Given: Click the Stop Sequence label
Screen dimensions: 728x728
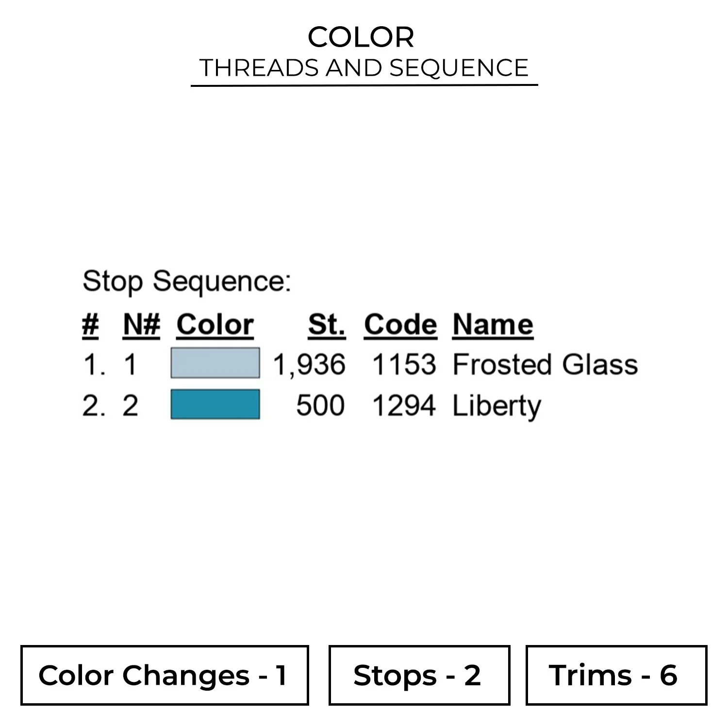Looking at the screenshot, I should [187, 281].
